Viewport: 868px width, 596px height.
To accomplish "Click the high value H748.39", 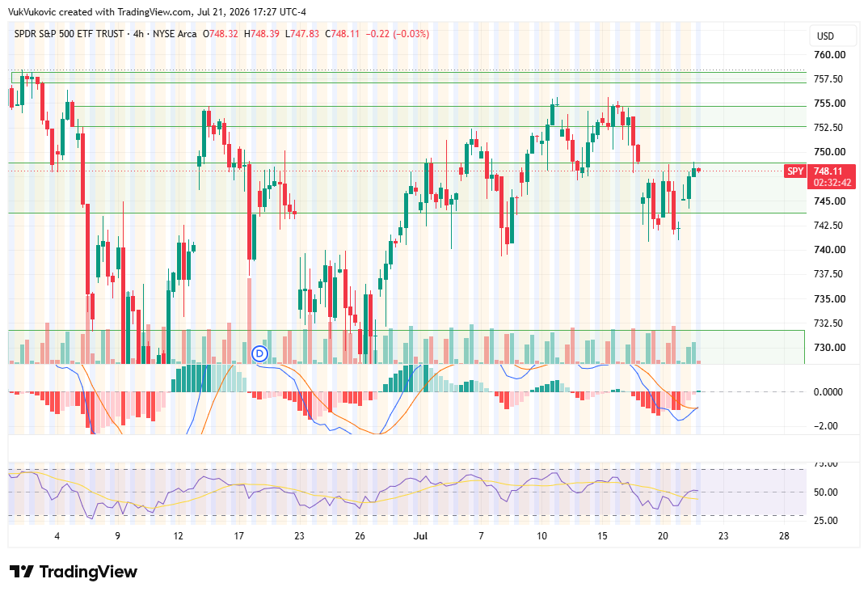I will 261,34.
